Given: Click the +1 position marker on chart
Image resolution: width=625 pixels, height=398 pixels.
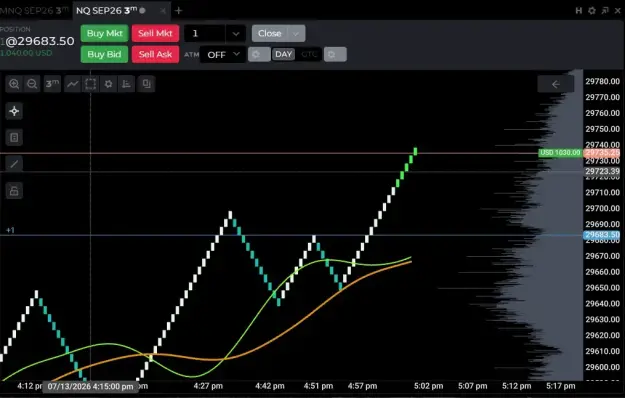Looking at the screenshot, I should [10, 230].
